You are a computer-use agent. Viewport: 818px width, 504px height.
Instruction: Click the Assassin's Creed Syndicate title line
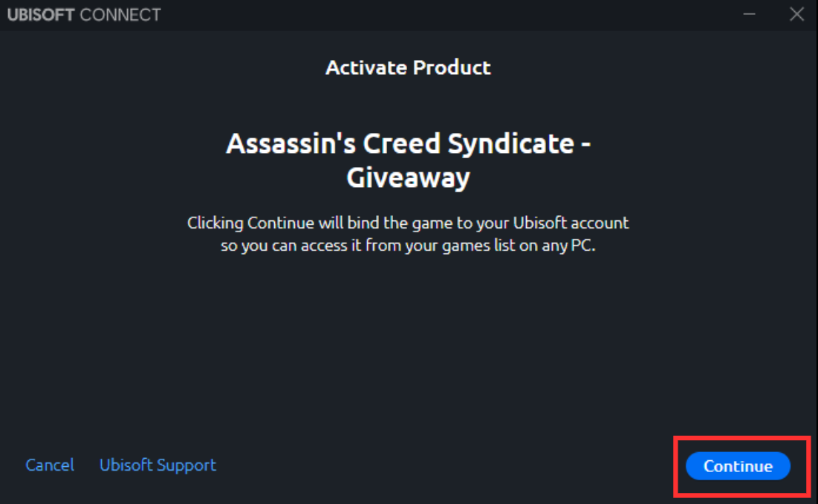(x=408, y=143)
